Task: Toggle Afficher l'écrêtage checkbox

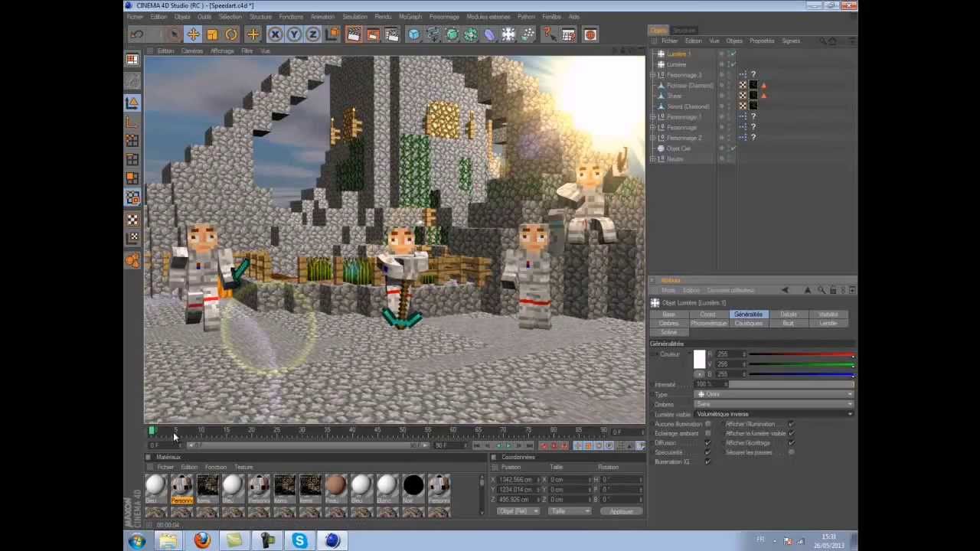Action: [791, 442]
